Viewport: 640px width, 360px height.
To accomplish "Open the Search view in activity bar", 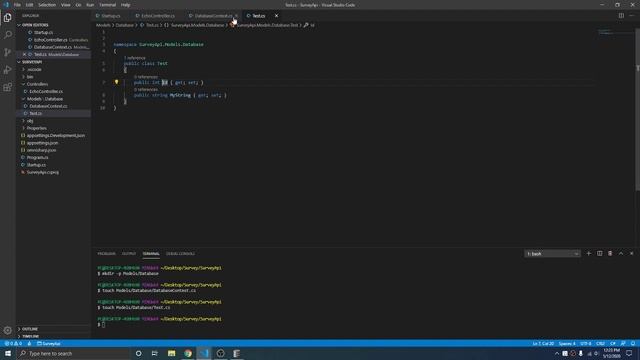I will pyautogui.click(x=7, y=35).
